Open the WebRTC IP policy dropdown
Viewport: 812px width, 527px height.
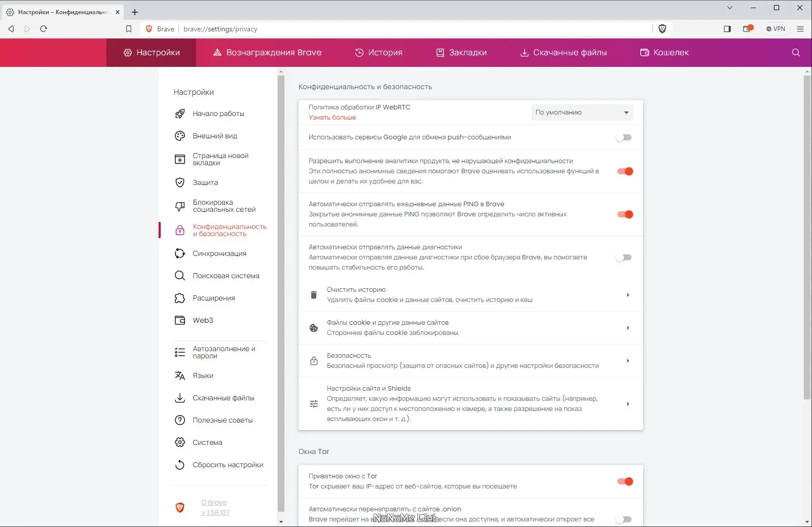(x=582, y=112)
